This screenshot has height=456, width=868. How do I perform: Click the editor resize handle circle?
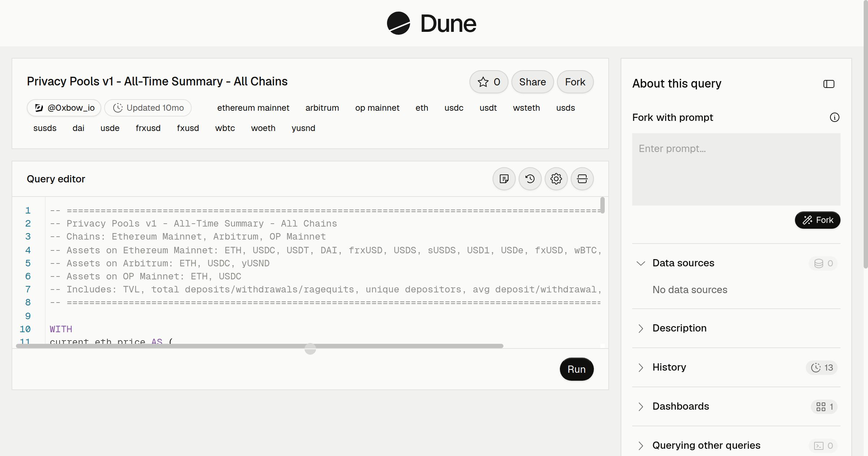click(x=310, y=349)
